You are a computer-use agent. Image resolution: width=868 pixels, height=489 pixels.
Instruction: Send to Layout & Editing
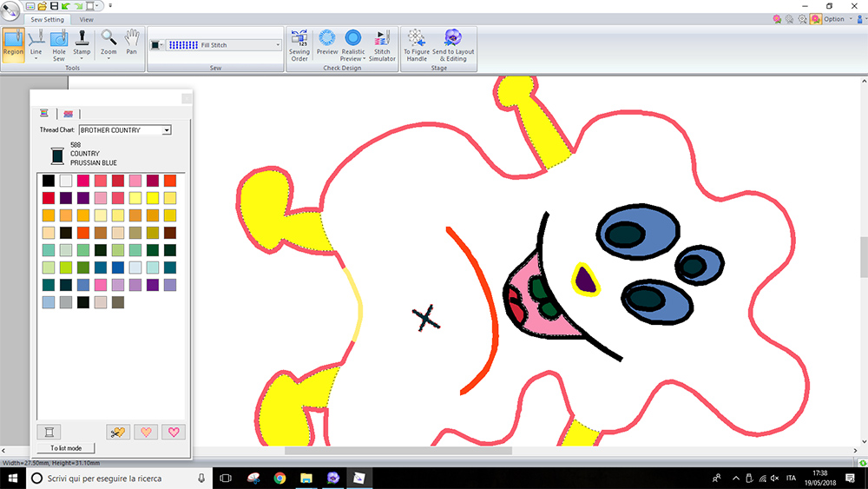[453, 45]
